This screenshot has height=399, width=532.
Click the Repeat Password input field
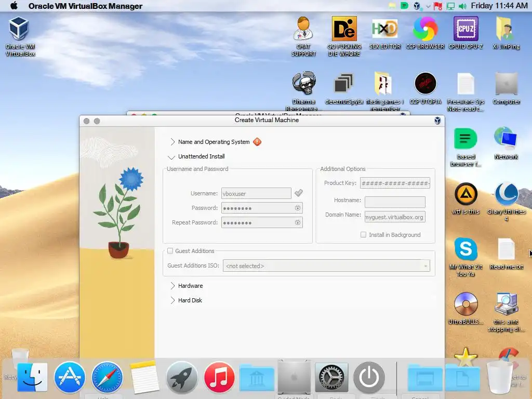tap(262, 222)
